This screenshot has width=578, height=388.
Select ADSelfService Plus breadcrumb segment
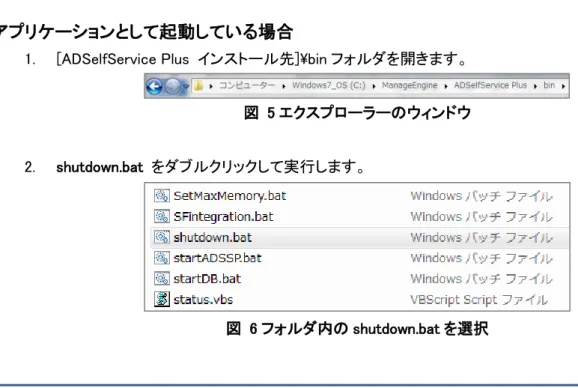[490, 85]
